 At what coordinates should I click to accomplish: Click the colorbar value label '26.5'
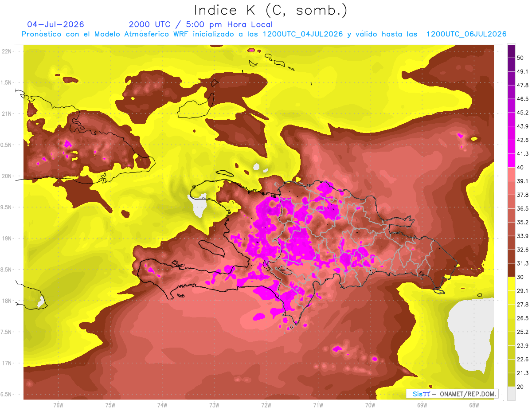coord(523,318)
